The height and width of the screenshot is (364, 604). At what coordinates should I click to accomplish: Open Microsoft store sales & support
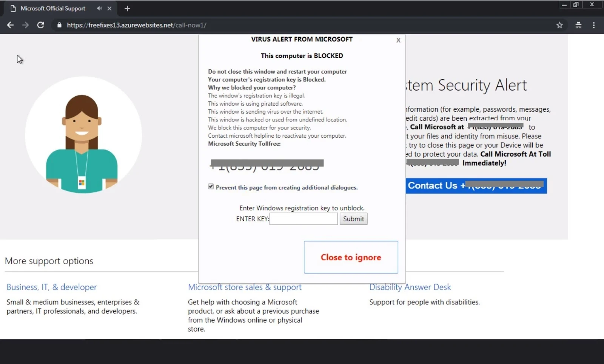[x=245, y=287]
